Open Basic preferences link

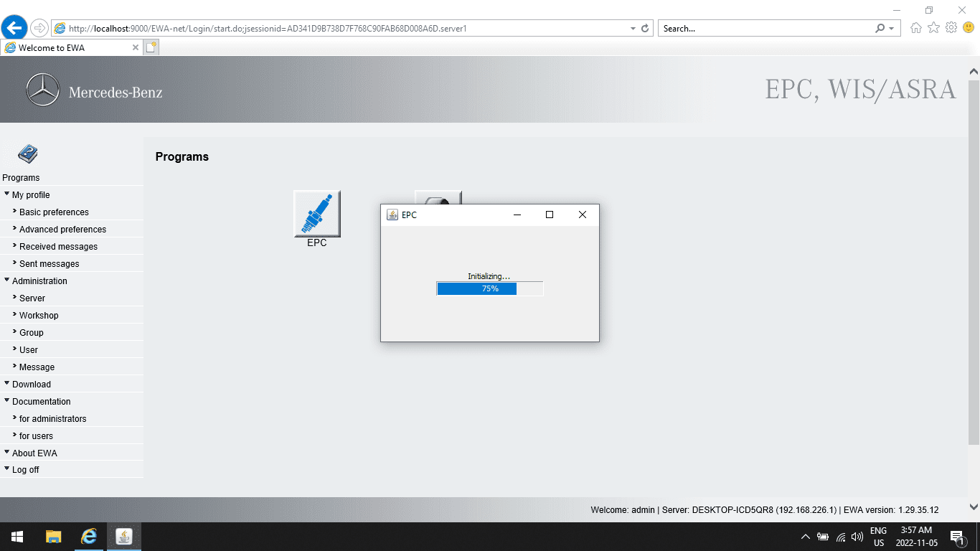[54, 212]
